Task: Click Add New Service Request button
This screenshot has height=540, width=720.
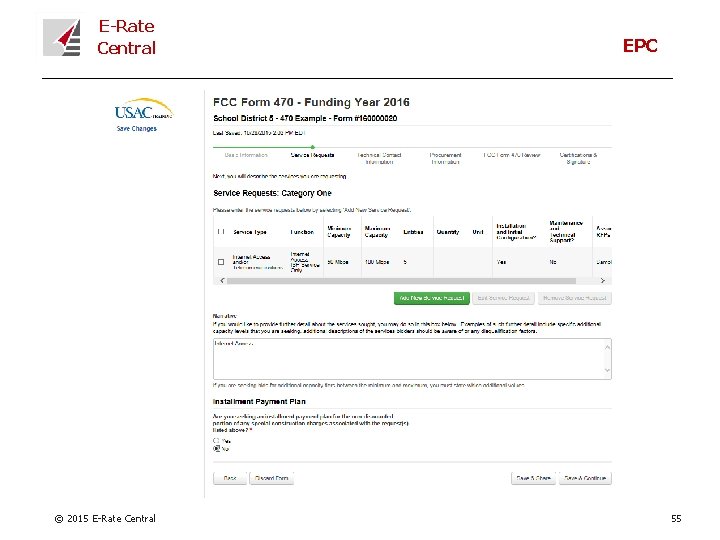Action: [x=431, y=298]
